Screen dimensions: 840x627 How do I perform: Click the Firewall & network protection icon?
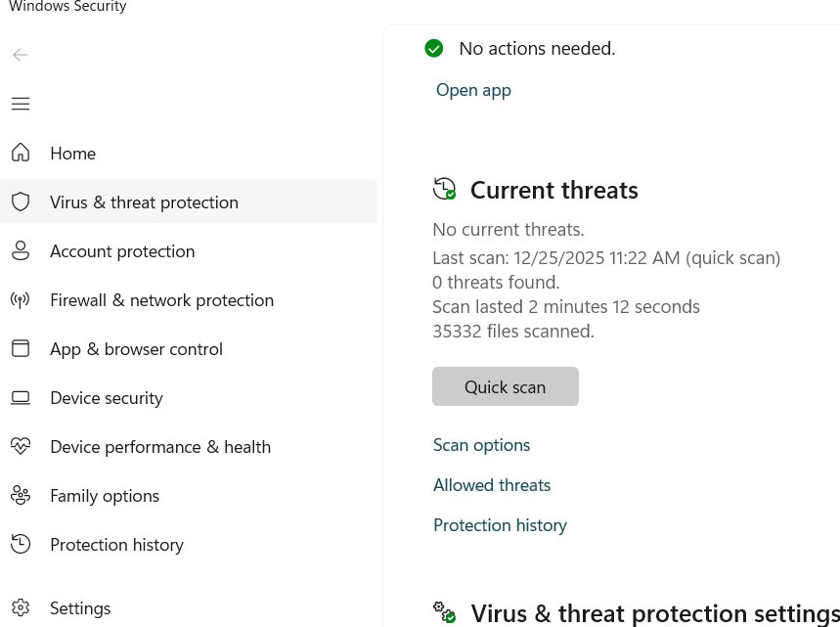pyautogui.click(x=21, y=299)
